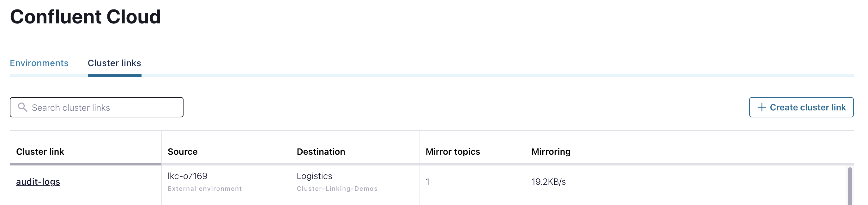Click the Mirror topics column header
Image resolution: width=868 pixels, height=205 pixels.
(x=453, y=152)
